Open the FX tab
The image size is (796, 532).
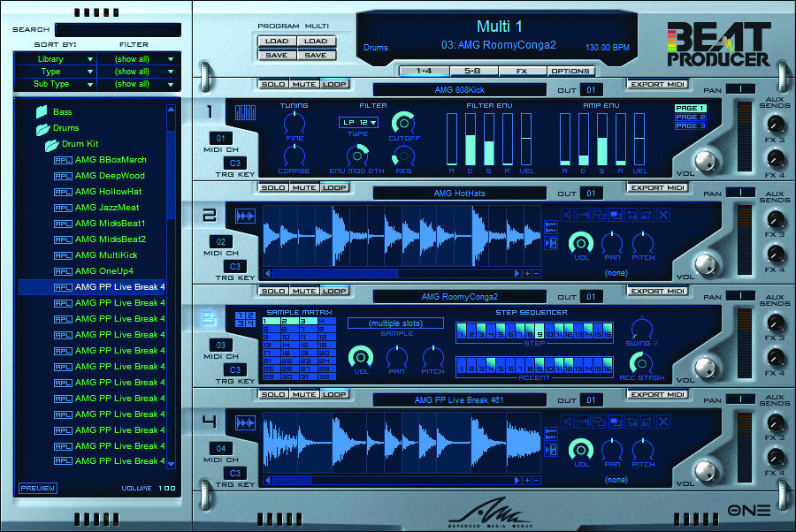(x=522, y=71)
